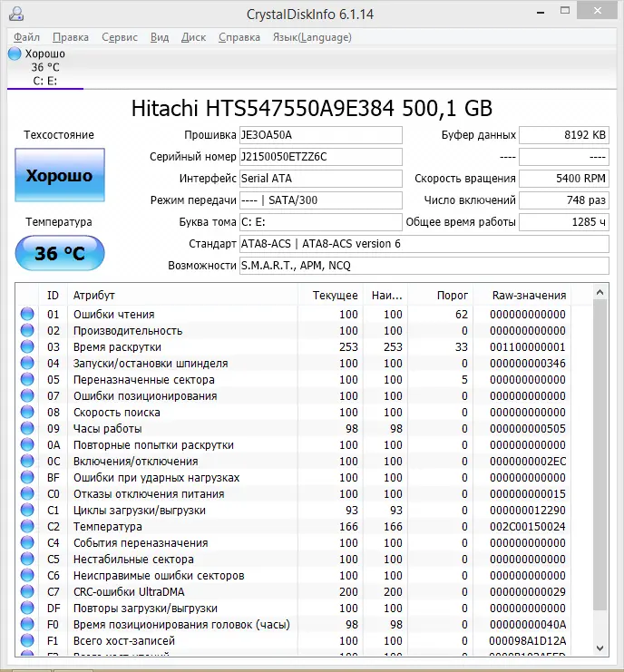
Task: Open the Вид menu
Action: tap(160, 37)
